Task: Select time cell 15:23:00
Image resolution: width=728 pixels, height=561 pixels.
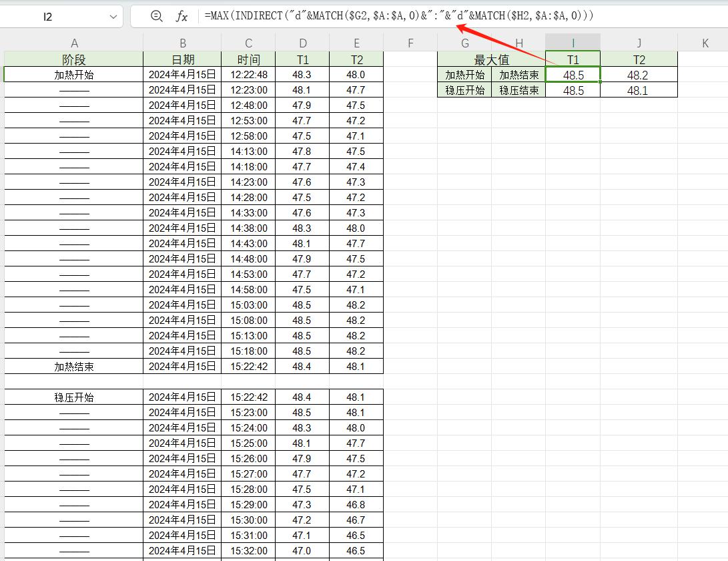Action: point(248,412)
